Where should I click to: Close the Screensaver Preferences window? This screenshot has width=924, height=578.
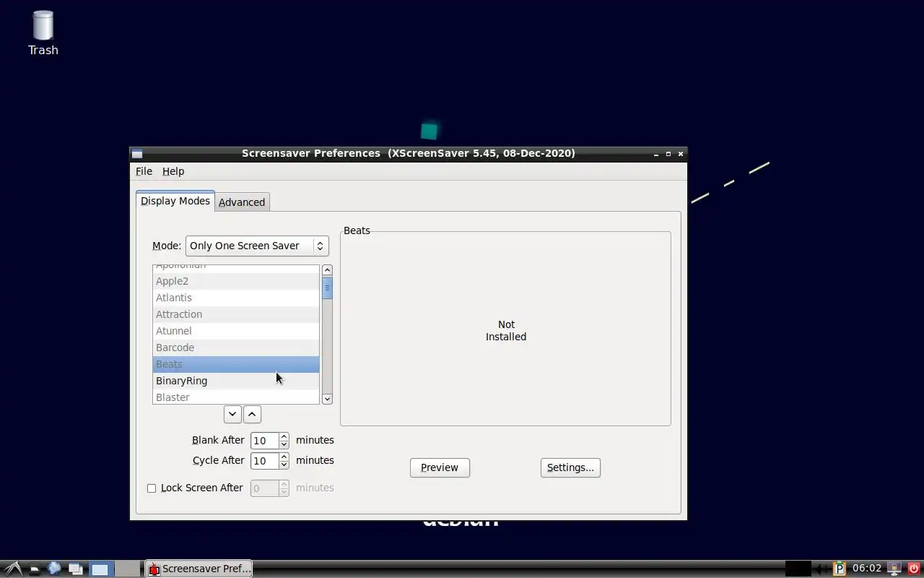[681, 154]
